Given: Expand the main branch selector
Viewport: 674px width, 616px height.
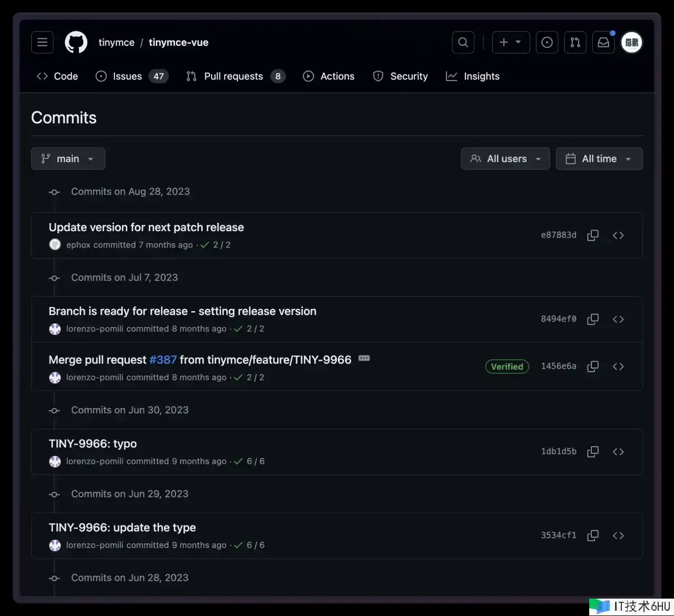Looking at the screenshot, I should point(68,159).
